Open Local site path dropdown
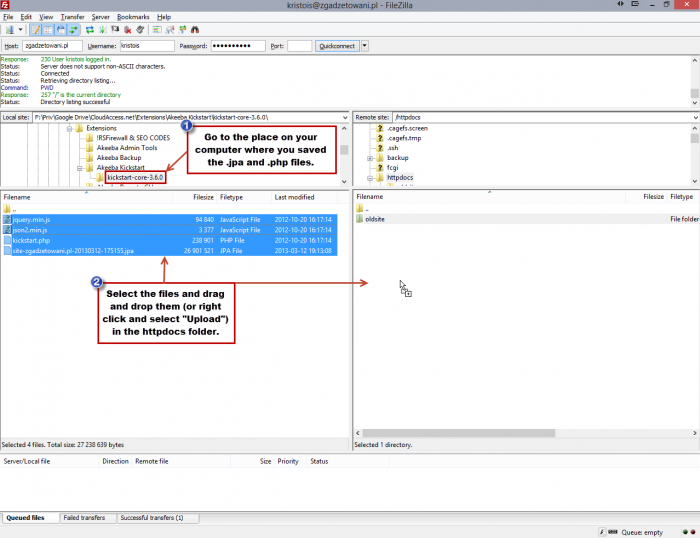700x538 pixels. [345, 117]
